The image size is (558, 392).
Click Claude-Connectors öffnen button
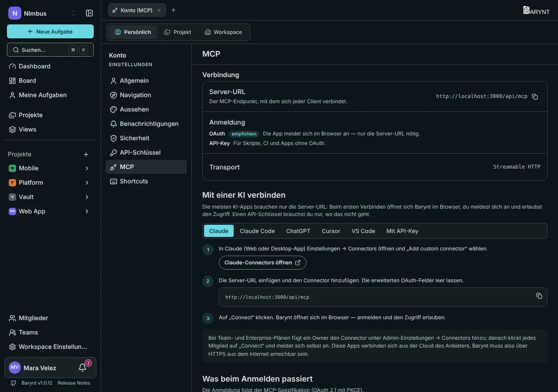tap(262, 263)
